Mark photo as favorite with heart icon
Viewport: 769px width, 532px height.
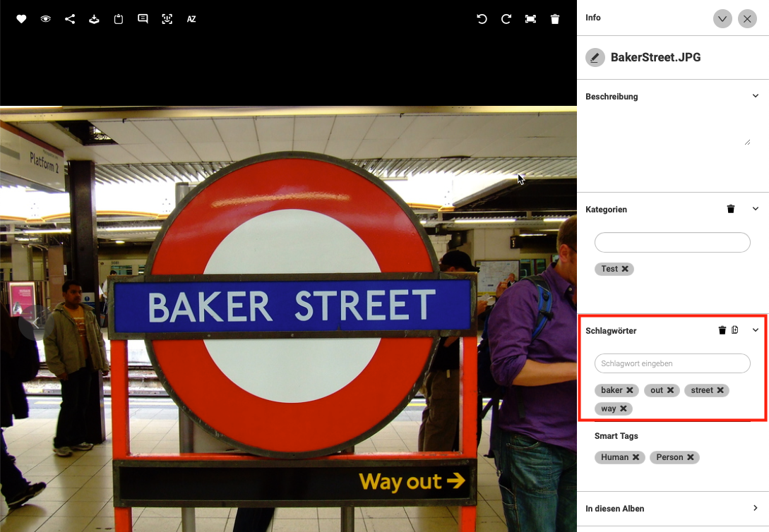(21, 19)
